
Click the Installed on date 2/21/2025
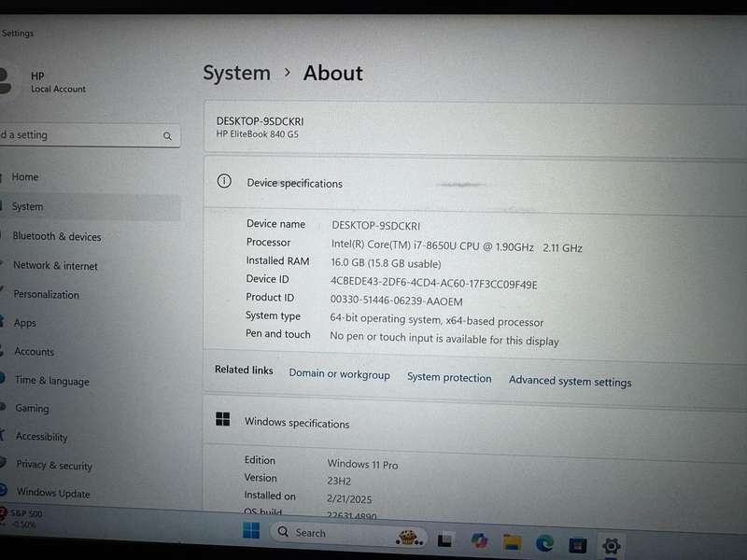(x=349, y=499)
